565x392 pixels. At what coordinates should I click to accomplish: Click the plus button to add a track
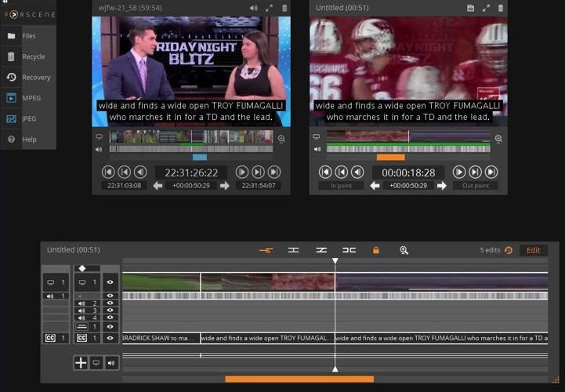(x=81, y=363)
